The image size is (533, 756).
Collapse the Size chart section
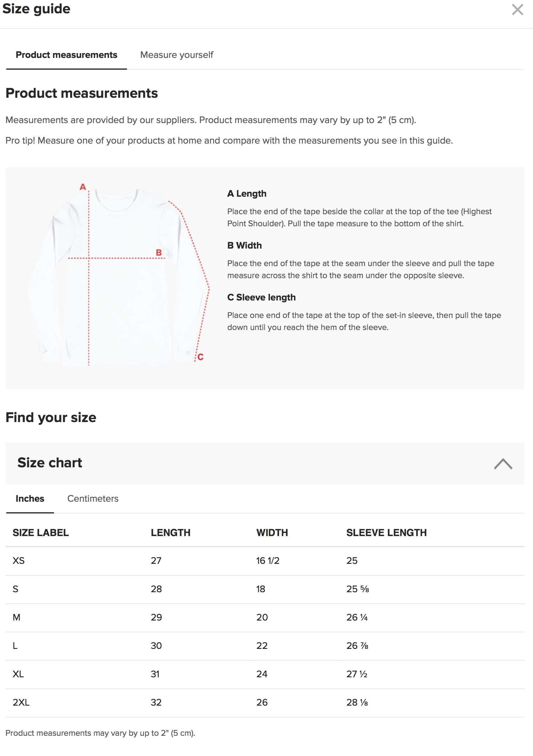click(x=503, y=464)
